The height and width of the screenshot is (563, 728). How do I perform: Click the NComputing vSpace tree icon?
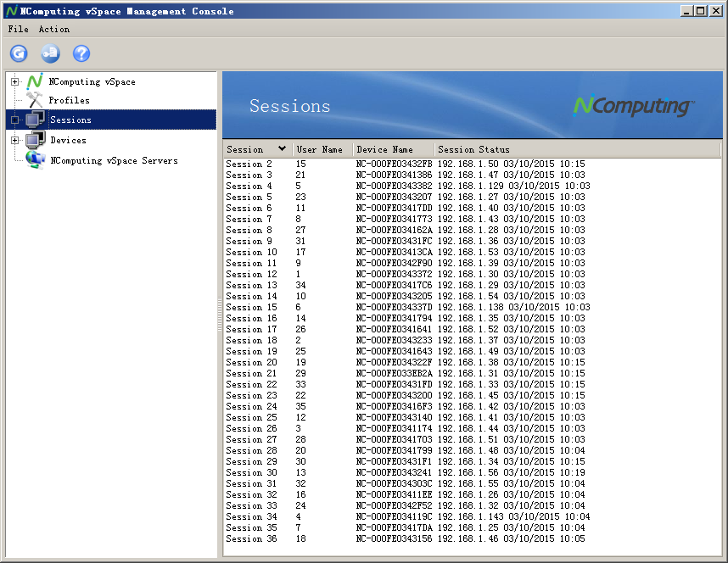[35, 81]
